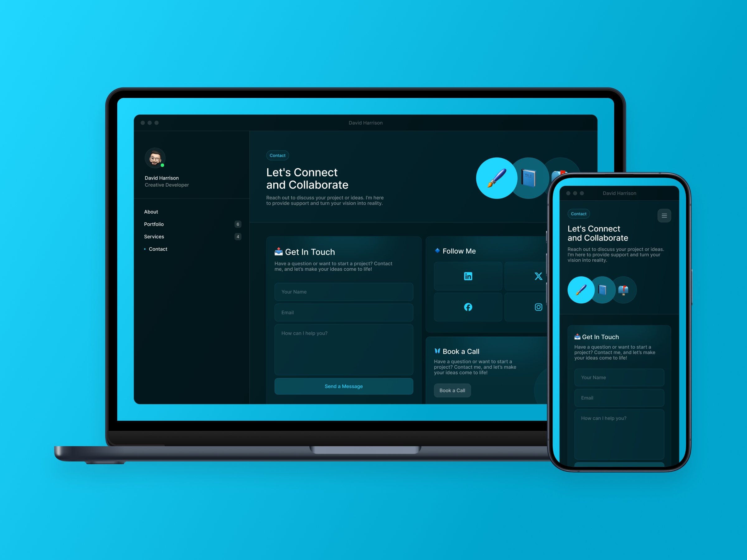Screen dimensions: 747x560
Task: Click the 'How can I help you?' text area
Action: point(344,353)
